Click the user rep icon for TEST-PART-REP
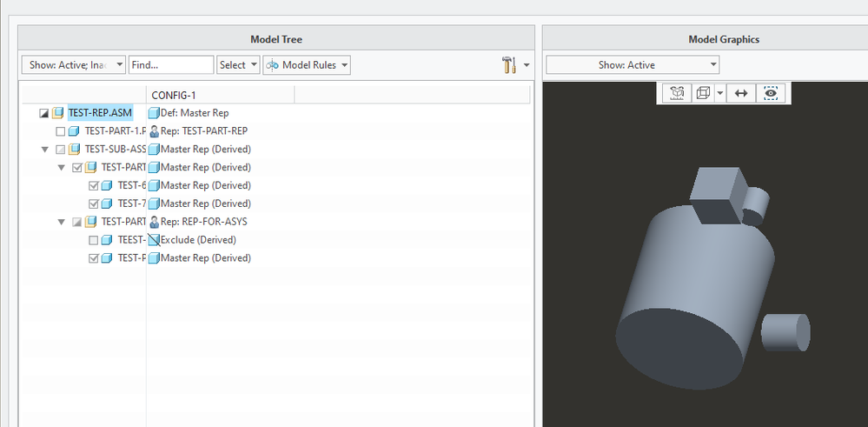The width and height of the screenshot is (868, 427). 154,131
